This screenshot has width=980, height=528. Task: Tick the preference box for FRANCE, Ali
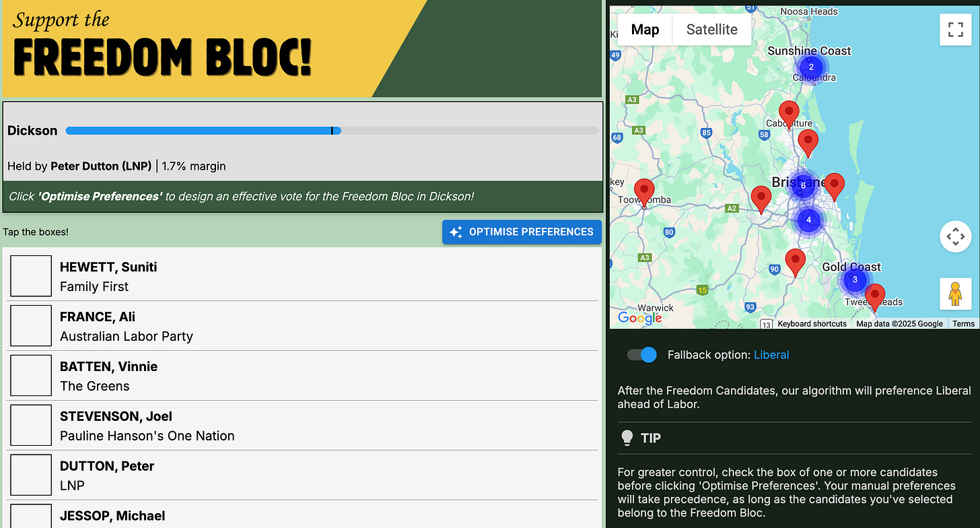[31, 326]
